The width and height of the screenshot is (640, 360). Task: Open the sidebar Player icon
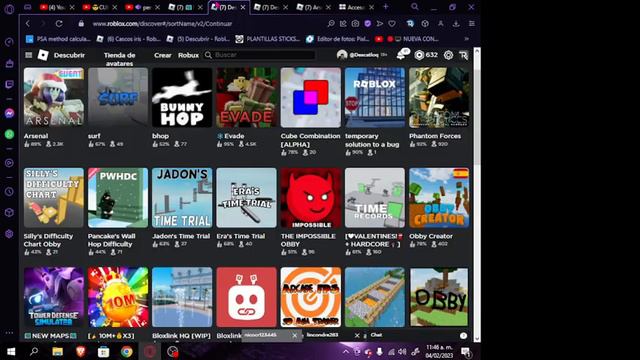pyautogui.click(x=9, y=163)
